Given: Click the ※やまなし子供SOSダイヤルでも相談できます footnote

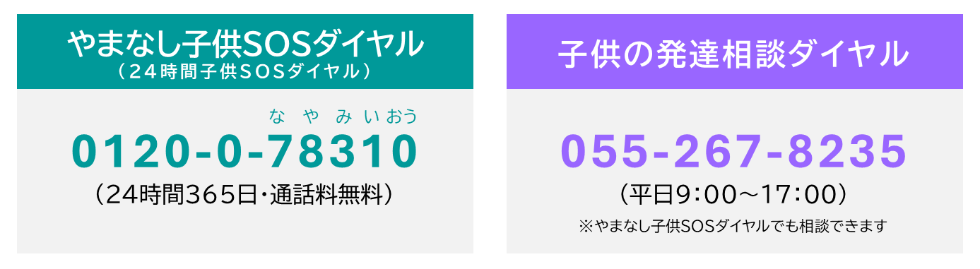Looking at the screenshot, I should (733, 227).
